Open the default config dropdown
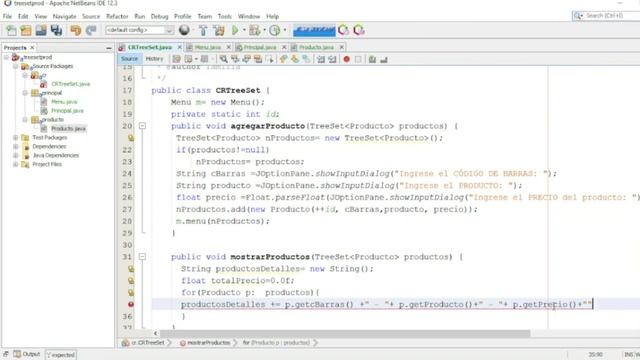The width and height of the screenshot is (640, 360). 140,30
